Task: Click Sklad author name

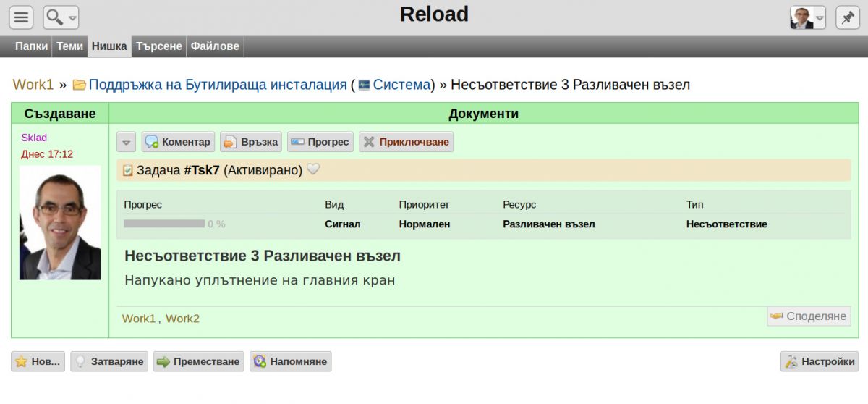Action: click(x=34, y=138)
